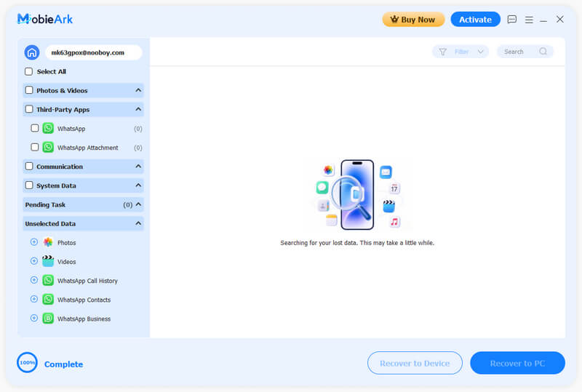Click in the Search input field
The height and width of the screenshot is (392, 582).
525,52
